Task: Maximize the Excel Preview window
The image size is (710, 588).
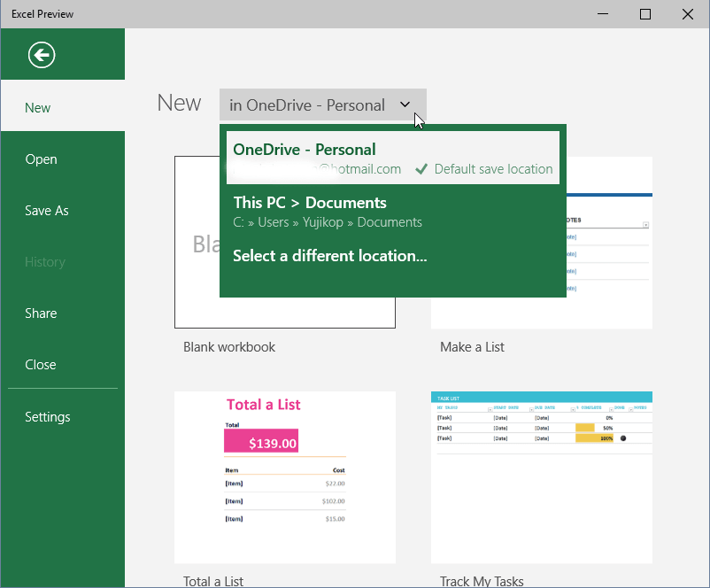Action: pos(645,14)
